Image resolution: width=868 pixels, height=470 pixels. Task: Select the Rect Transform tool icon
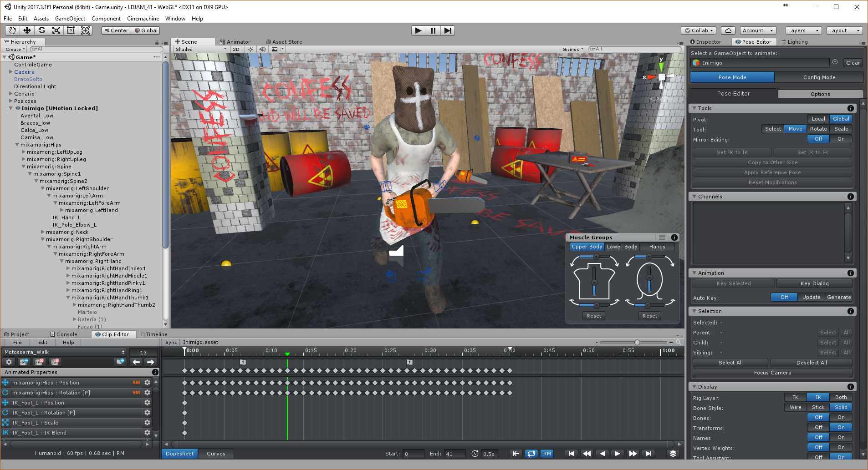point(71,30)
